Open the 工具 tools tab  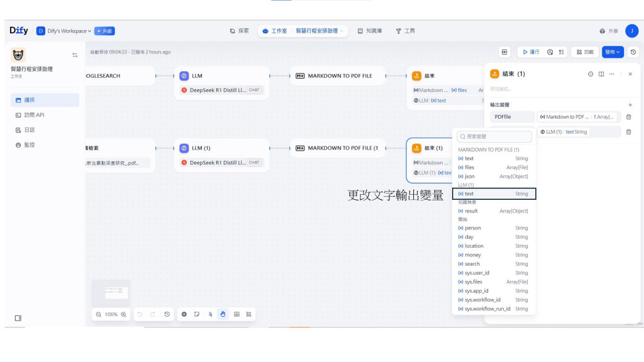pos(406,31)
